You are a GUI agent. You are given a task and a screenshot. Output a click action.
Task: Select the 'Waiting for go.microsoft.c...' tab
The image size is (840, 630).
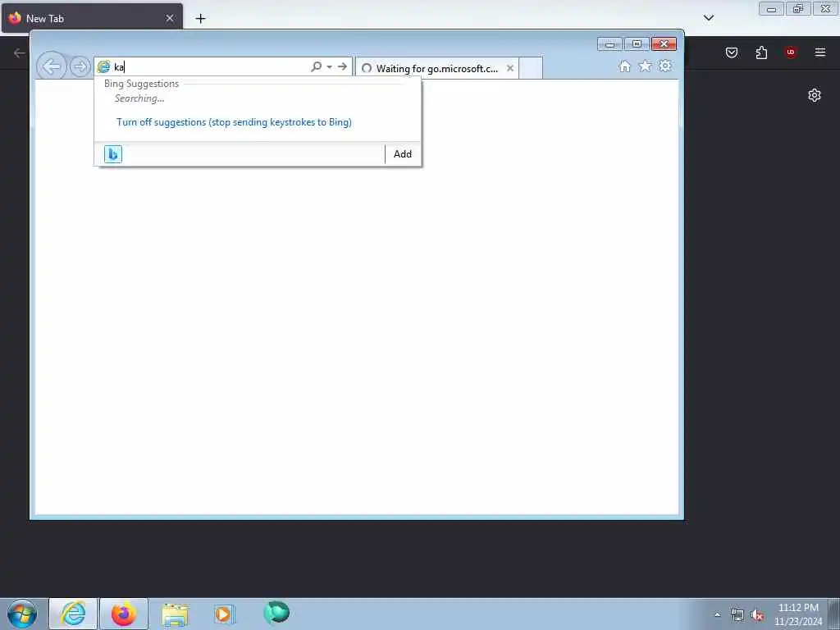coord(436,68)
